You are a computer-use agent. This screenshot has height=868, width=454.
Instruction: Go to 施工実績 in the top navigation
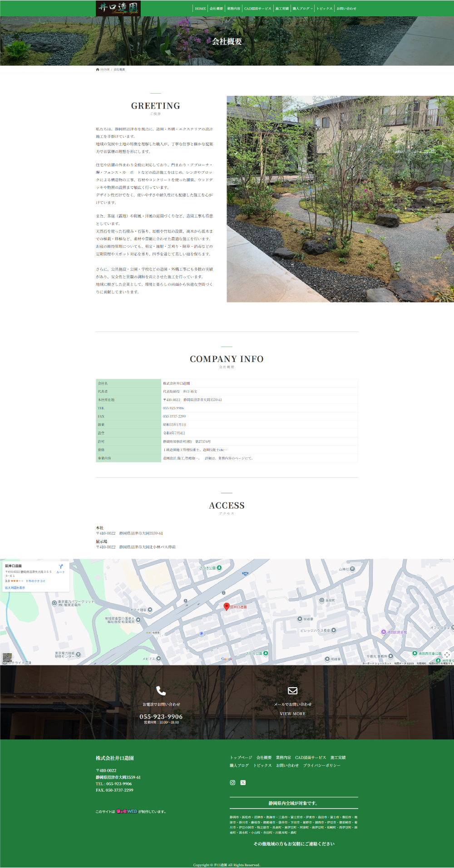coord(282,9)
